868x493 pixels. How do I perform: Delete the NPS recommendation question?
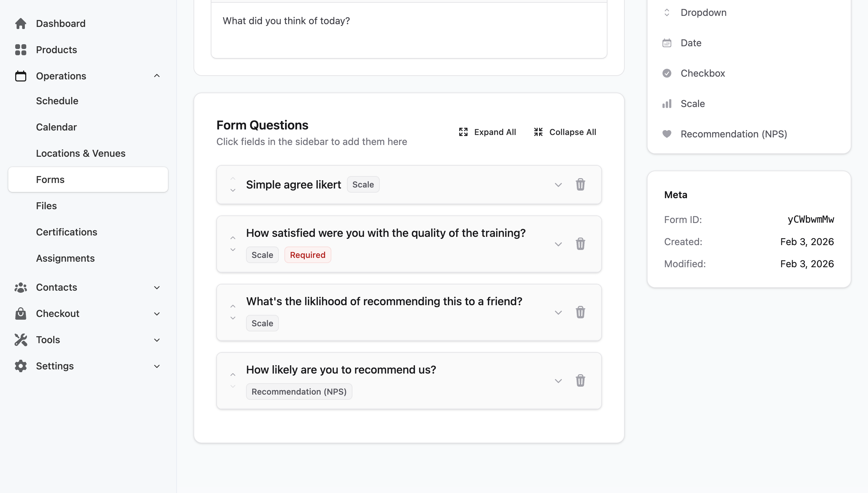pos(581,381)
